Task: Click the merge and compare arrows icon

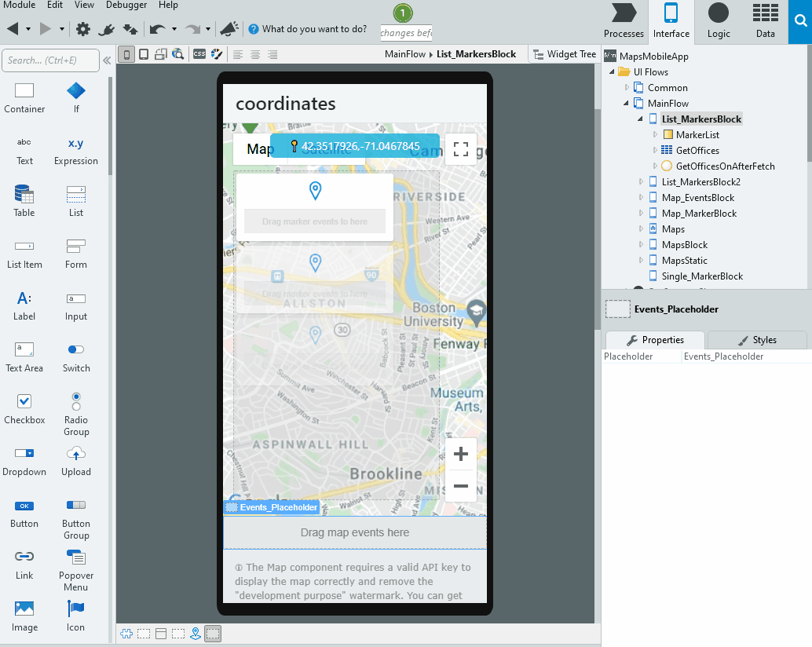Action: coord(130,29)
